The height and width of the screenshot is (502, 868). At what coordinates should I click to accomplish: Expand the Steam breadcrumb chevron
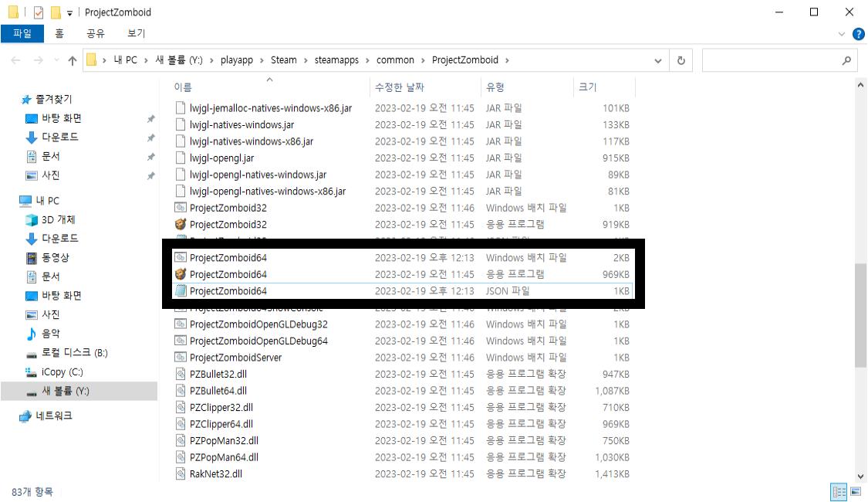(306, 60)
